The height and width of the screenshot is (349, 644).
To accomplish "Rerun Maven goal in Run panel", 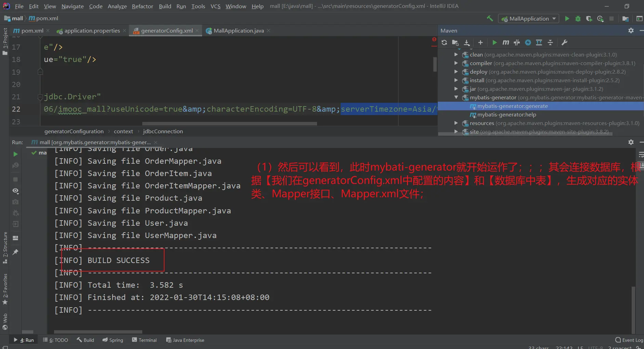I will 15,154.
